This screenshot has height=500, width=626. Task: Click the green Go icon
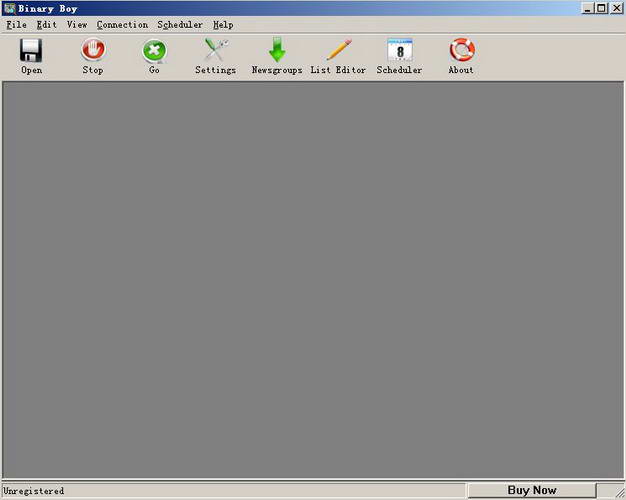coord(155,51)
